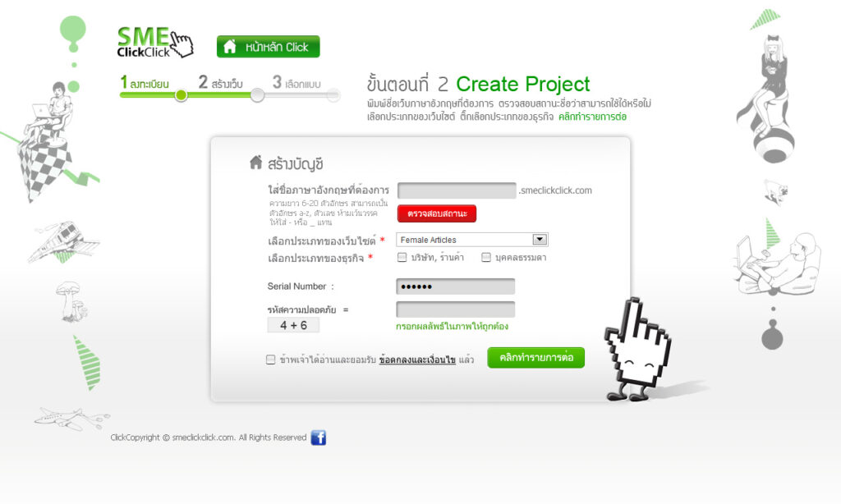Open the website type combo box
This screenshot has height=504, width=841.
[472, 240]
